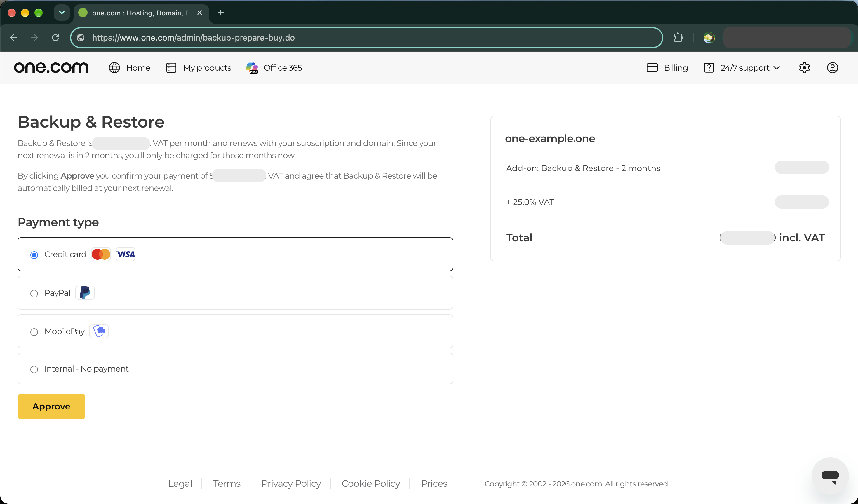Open the Office 365 menu item

coord(274,68)
